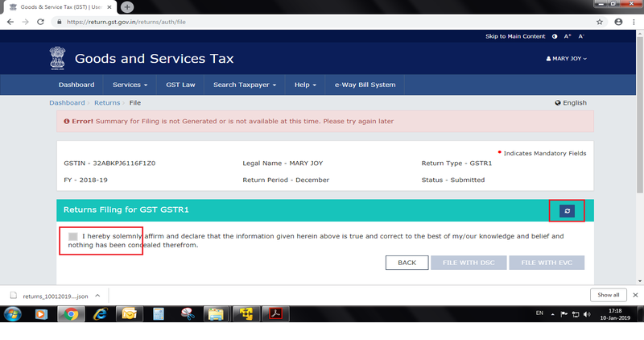This screenshot has height=340, width=644.
Task: Expand the Search Taxpayer dropdown
Action: tap(245, 85)
